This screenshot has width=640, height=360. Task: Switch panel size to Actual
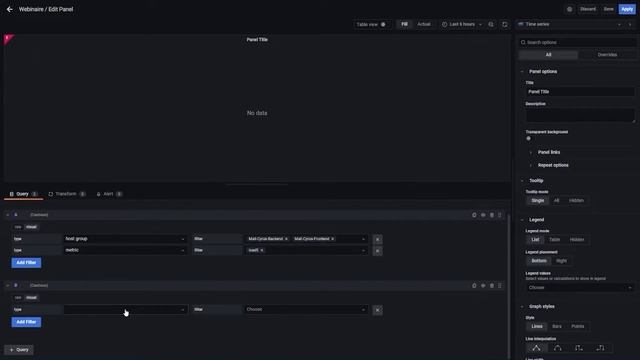[x=424, y=24]
